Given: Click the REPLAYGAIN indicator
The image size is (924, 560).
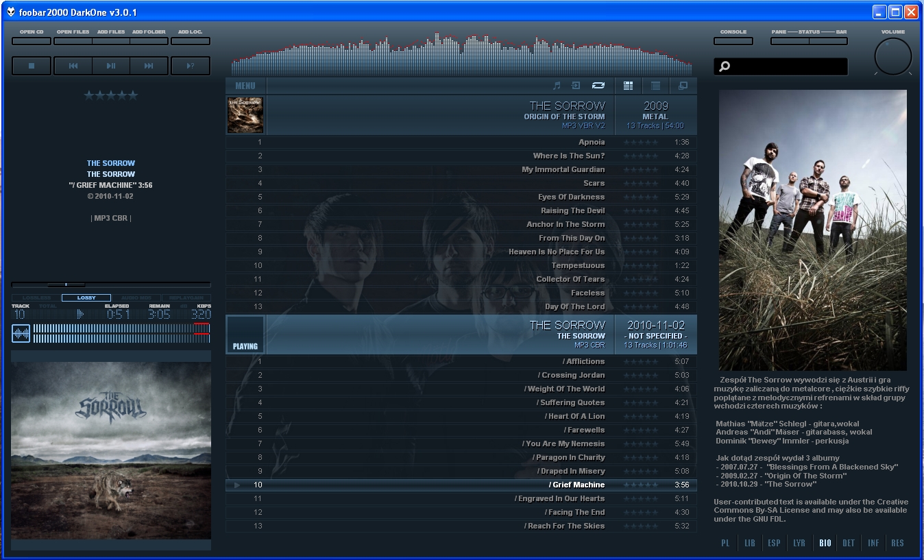Looking at the screenshot, I should click(186, 297).
